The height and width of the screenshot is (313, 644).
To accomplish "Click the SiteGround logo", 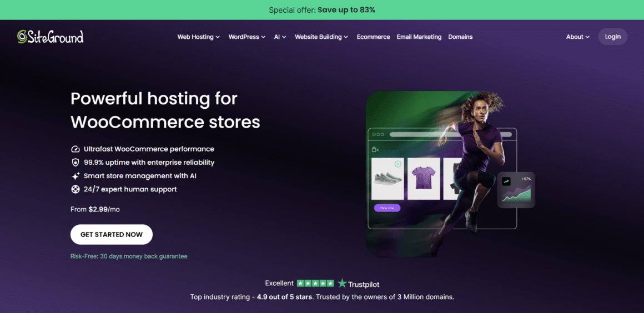I will click(x=50, y=37).
